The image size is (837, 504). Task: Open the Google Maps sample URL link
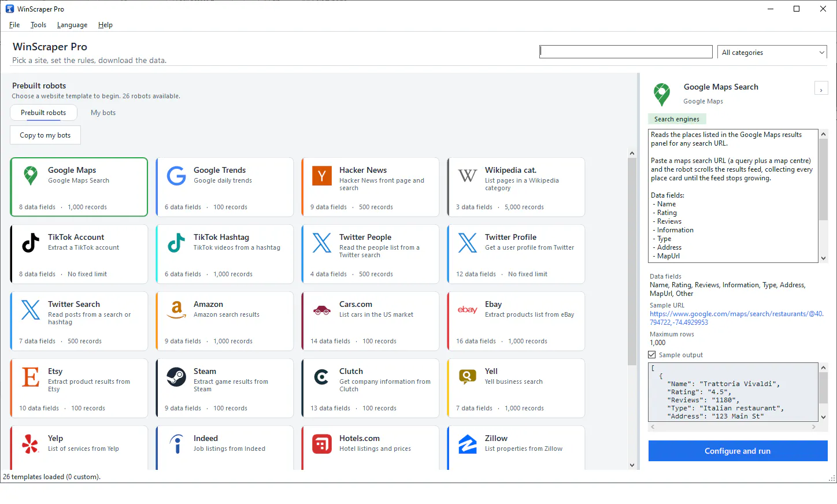(736, 318)
